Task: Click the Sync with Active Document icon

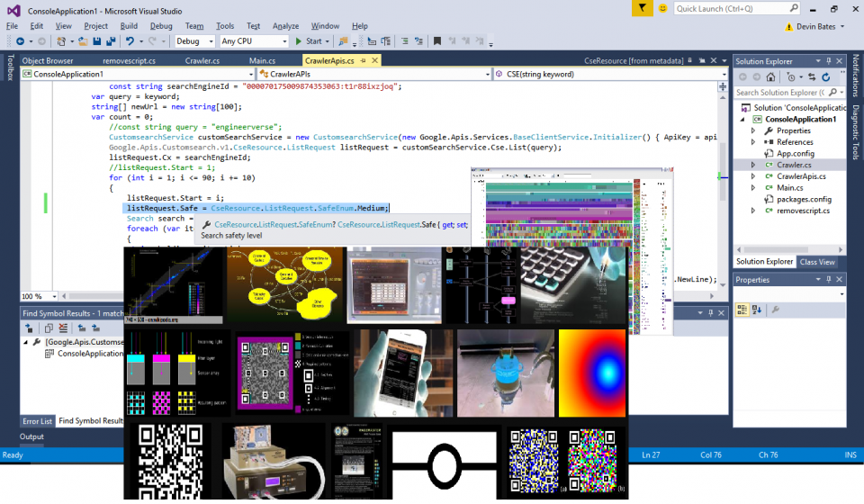Action: (812, 77)
